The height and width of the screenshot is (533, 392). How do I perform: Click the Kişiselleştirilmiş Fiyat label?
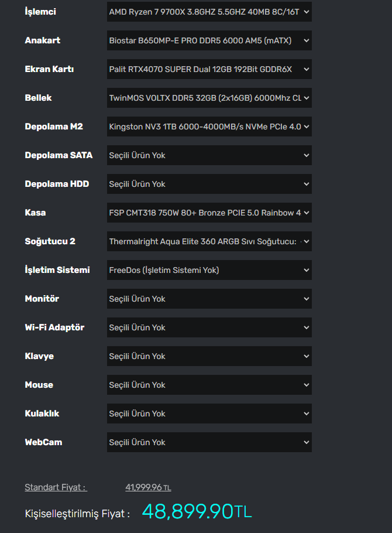pyautogui.click(x=77, y=514)
